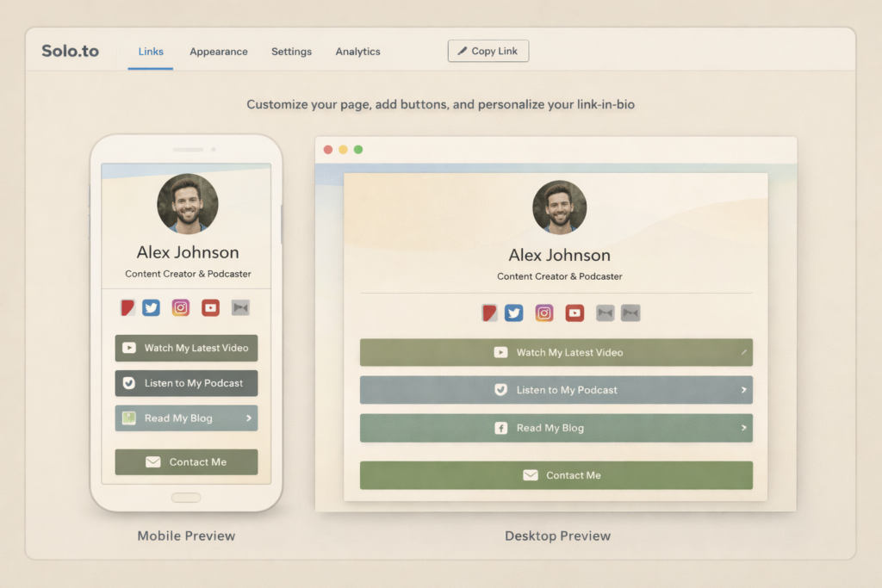Click the play icon on Watch My Latest Video
The height and width of the screenshot is (588, 882).
coord(500,352)
